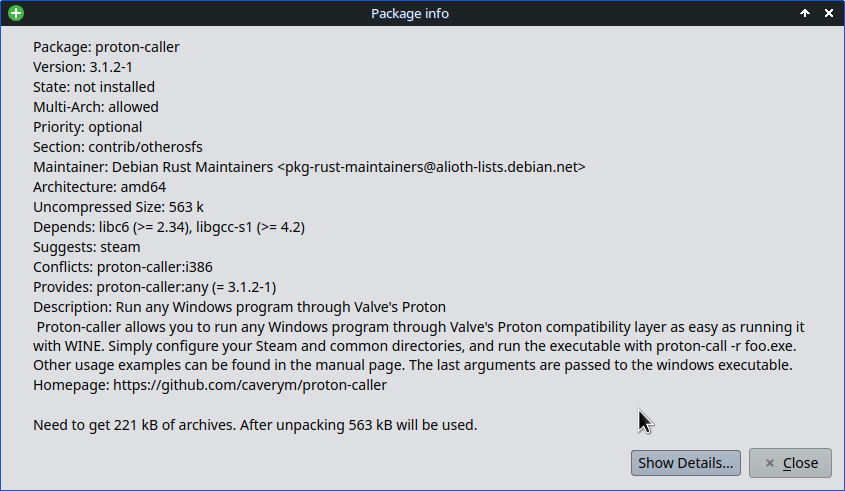This screenshot has height=491, width=845.
Task: Click the Architecture: amd64 line
Action: coord(99,187)
